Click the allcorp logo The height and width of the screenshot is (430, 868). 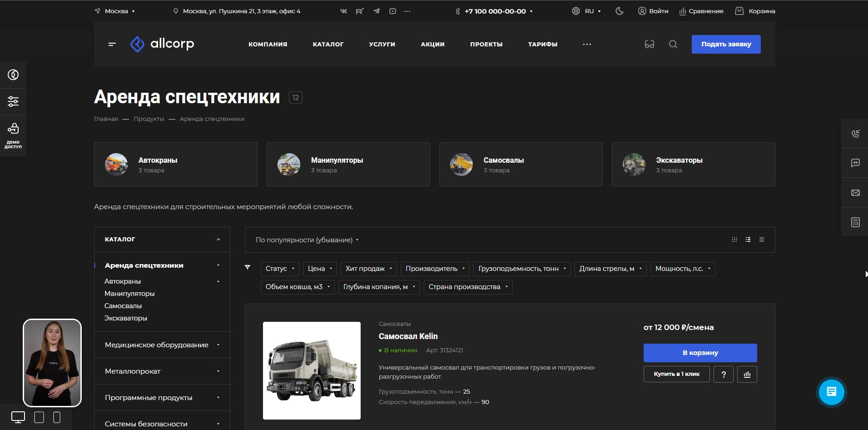pos(162,44)
